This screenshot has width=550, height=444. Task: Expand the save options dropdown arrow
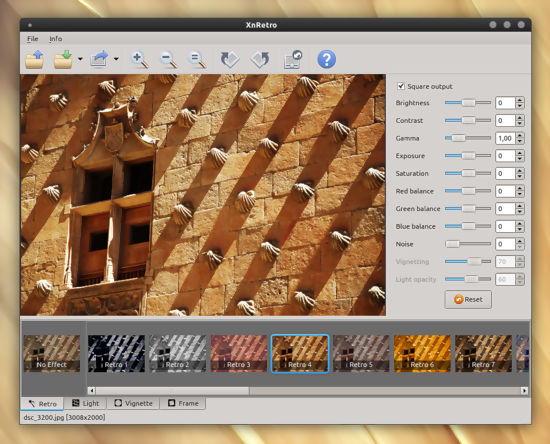(80, 59)
